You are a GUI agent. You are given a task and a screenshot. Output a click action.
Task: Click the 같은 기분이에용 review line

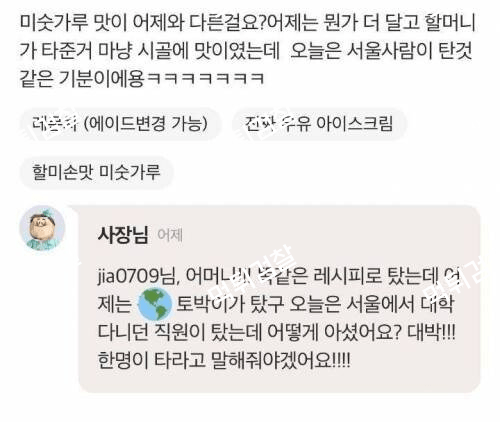point(142,79)
